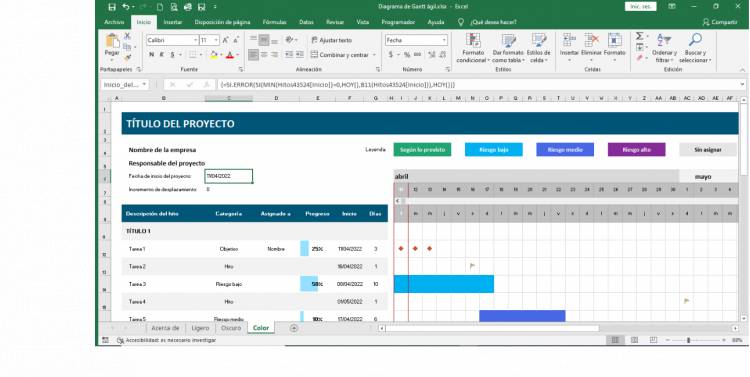Open the Oscuro sheet tab
Screen dimensions: 750x377
[231, 328]
